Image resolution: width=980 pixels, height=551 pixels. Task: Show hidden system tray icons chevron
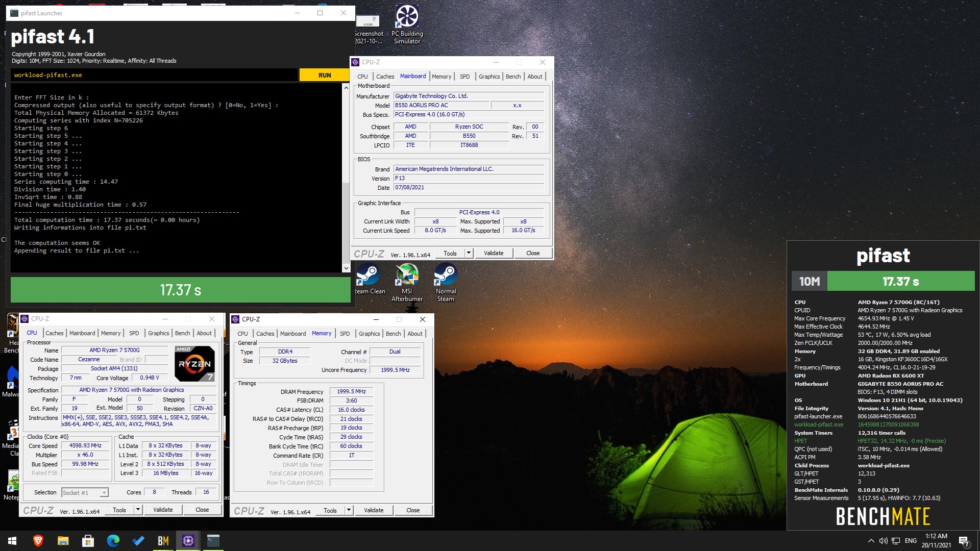[871, 541]
